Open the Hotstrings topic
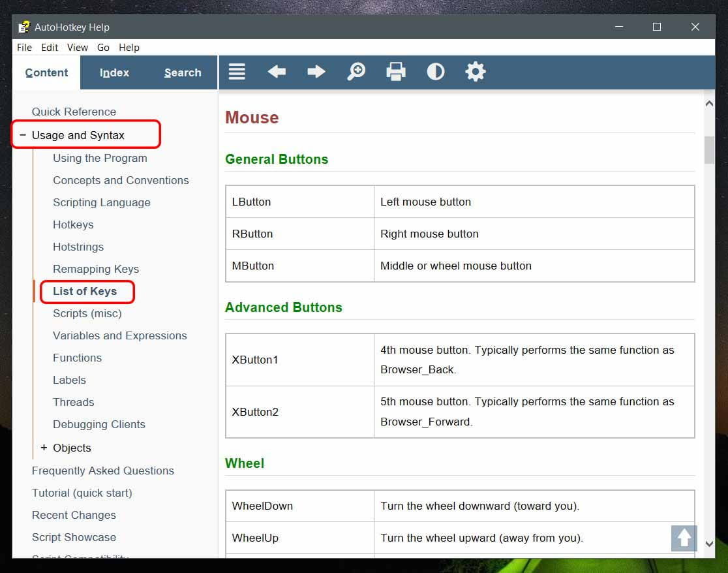 pyautogui.click(x=78, y=247)
